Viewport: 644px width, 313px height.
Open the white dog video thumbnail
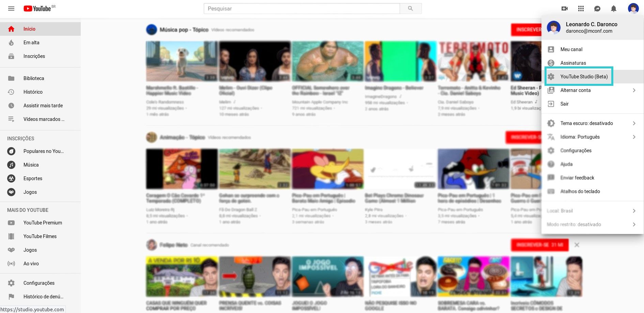pos(182,61)
